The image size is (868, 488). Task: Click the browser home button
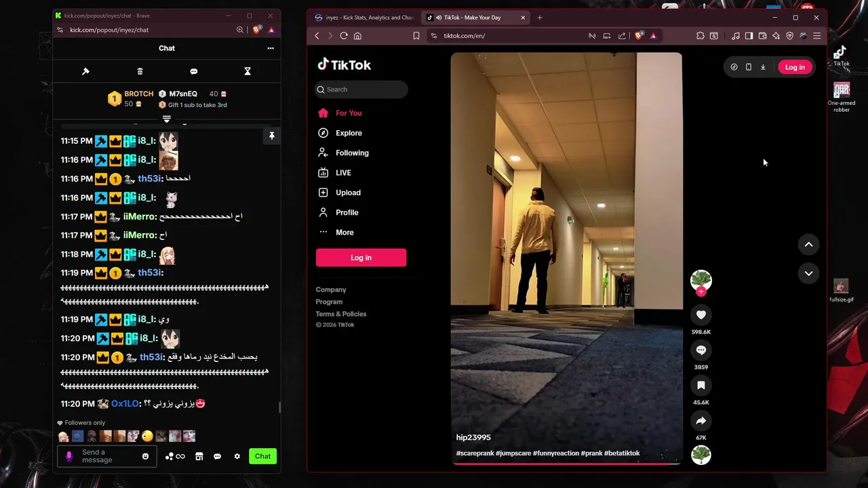tap(357, 36)
